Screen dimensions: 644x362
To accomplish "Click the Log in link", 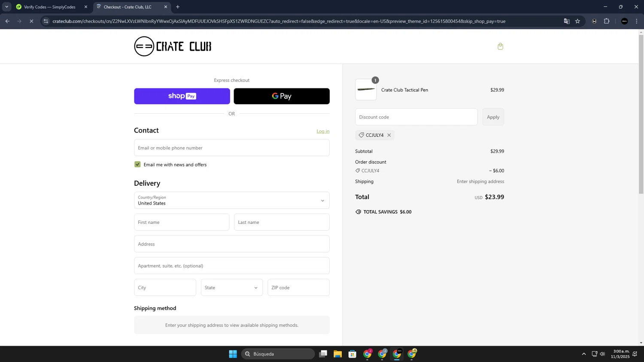I will [323, 131].
